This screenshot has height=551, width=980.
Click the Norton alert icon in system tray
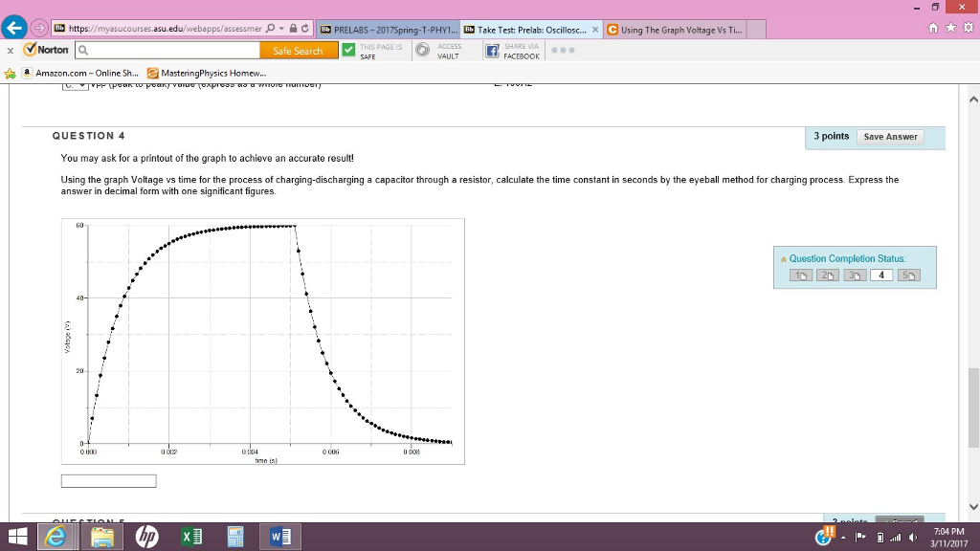[823, 537]
